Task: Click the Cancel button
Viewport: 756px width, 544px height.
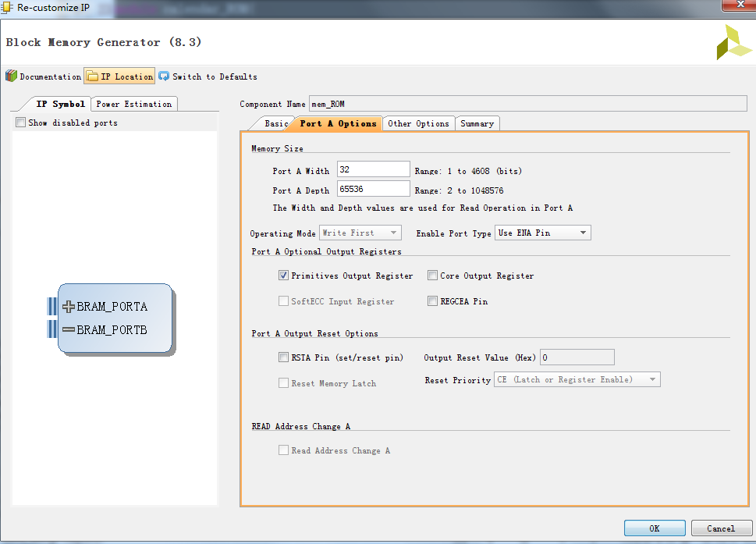Action: (721, 528)
